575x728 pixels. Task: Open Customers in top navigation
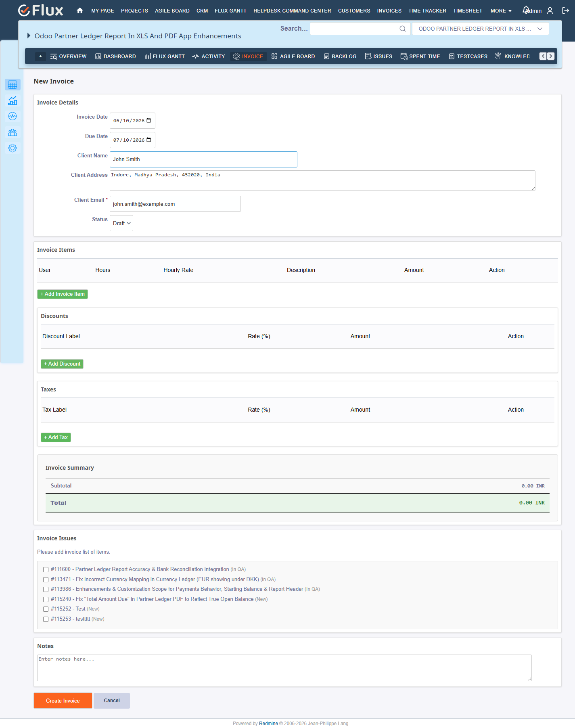(x=354, y=11)
